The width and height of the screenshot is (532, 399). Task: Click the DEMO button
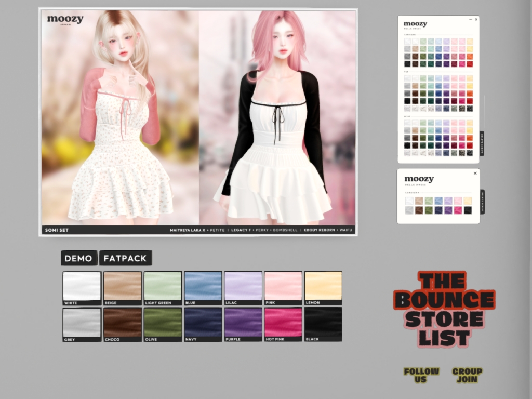pyautogui.click(x=79, y=258)
